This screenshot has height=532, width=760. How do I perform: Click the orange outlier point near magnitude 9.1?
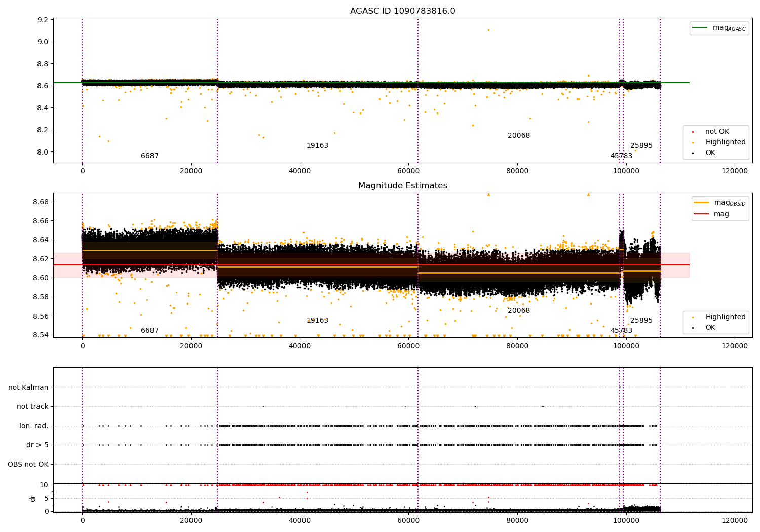point(488,30)
